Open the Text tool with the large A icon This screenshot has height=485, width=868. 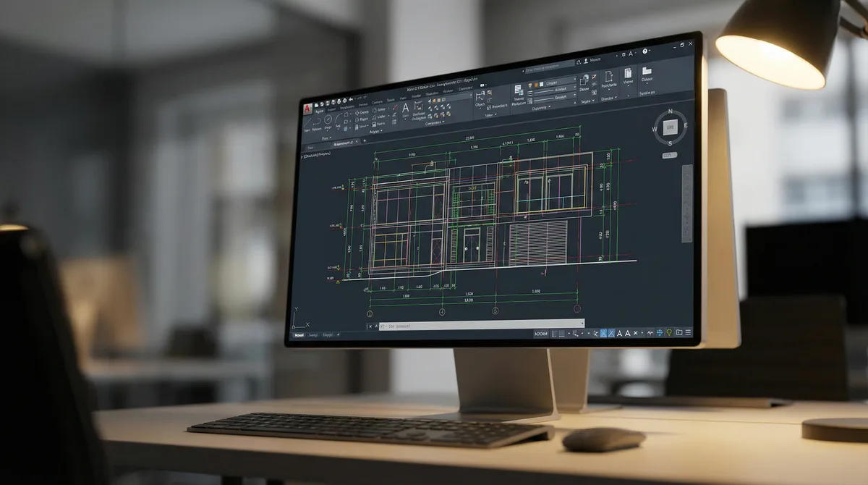point(405,109)
